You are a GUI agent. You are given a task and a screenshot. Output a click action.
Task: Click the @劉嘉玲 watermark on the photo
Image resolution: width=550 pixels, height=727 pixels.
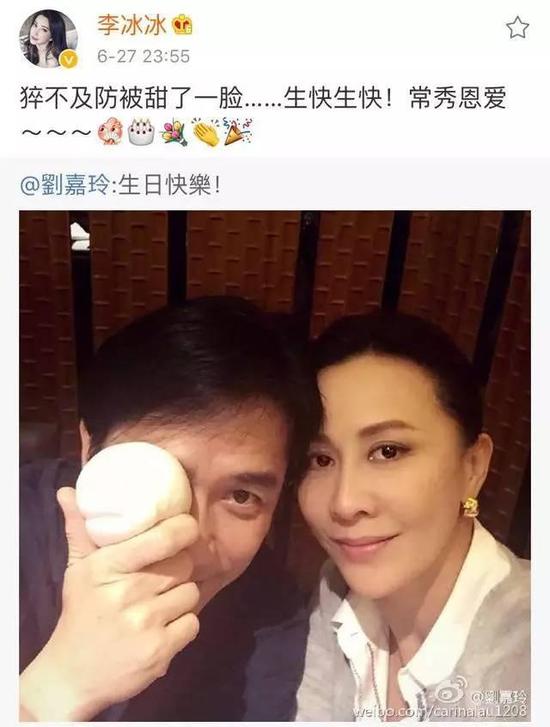pos(499,696)
